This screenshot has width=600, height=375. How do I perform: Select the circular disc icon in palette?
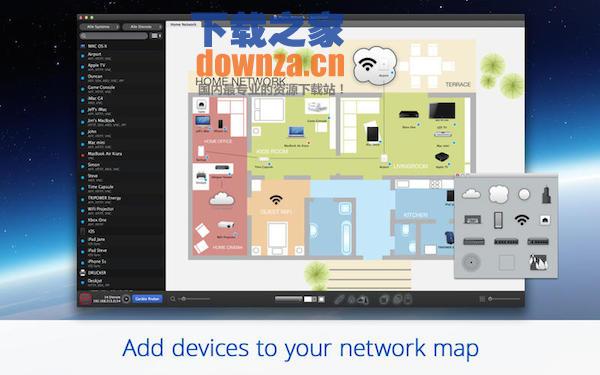tap(471, 262)
